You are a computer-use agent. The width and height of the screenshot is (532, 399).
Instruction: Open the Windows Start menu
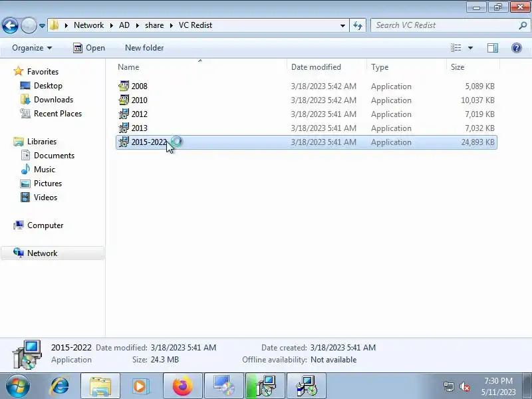coord(17,386)
